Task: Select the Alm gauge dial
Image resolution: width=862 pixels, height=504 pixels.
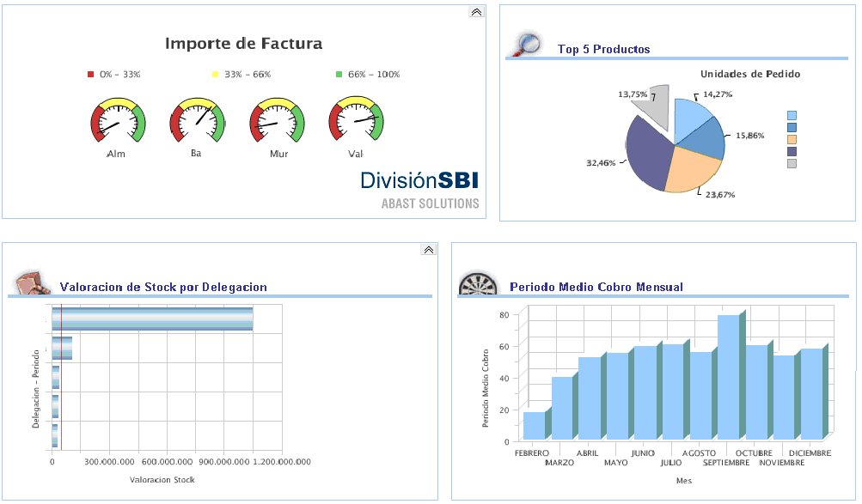Action: point(118,122)
